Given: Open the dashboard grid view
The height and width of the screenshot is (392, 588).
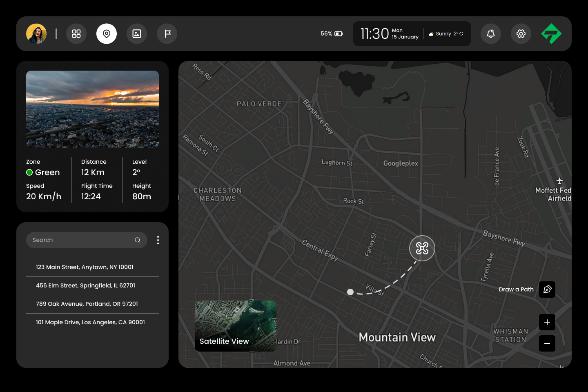Looking at the screenshot, I should [x=76, y=33].
